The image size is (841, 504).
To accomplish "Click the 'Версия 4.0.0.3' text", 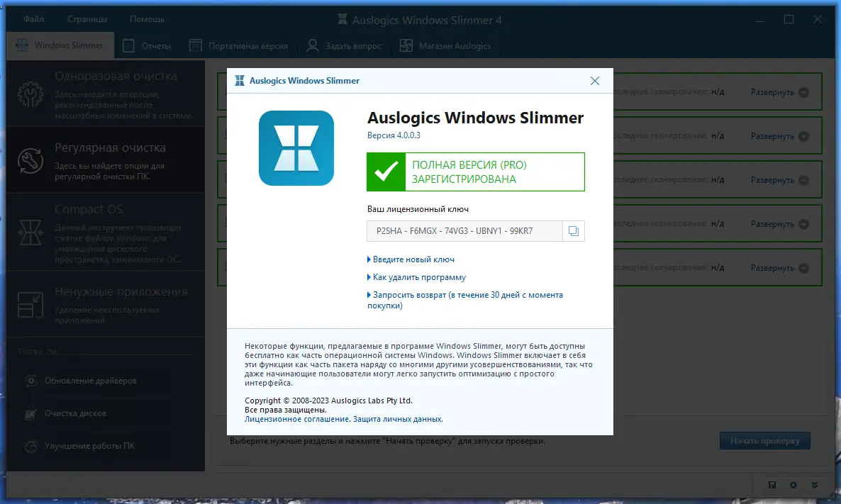I will click(x=394, y=135).
